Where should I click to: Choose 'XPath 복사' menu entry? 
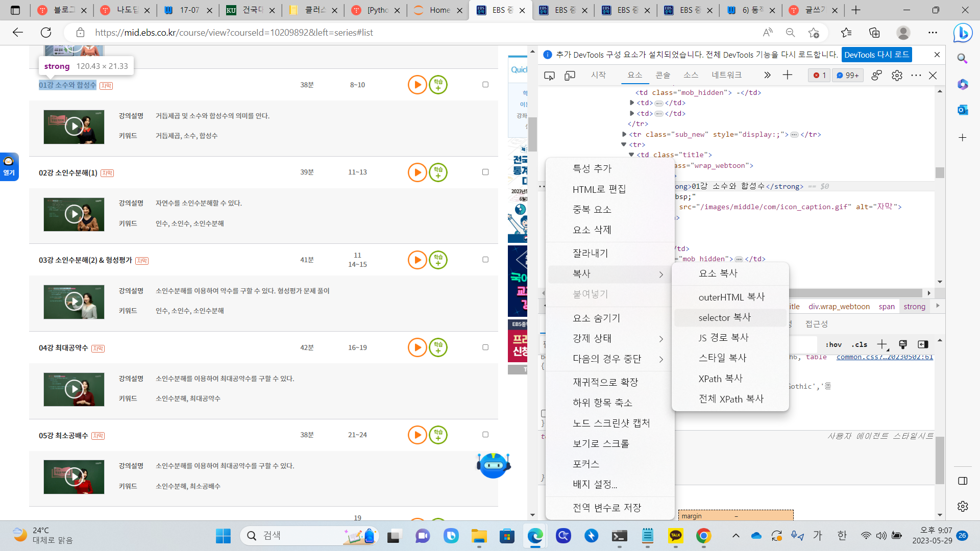click(720, 379)
